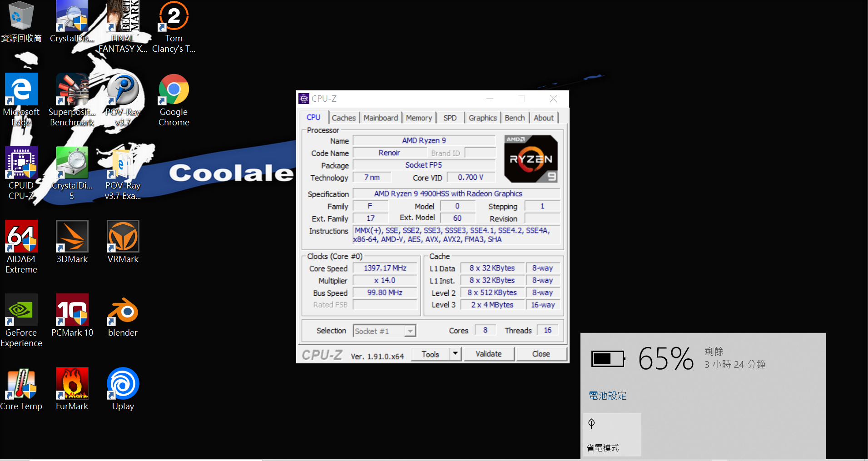
Task: Click the Core Speed value 1397.17 MHz
Action: (385, 268)
